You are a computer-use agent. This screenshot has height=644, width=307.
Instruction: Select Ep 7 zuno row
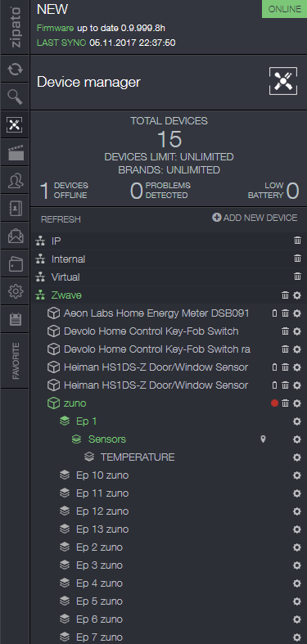[99, 637]
